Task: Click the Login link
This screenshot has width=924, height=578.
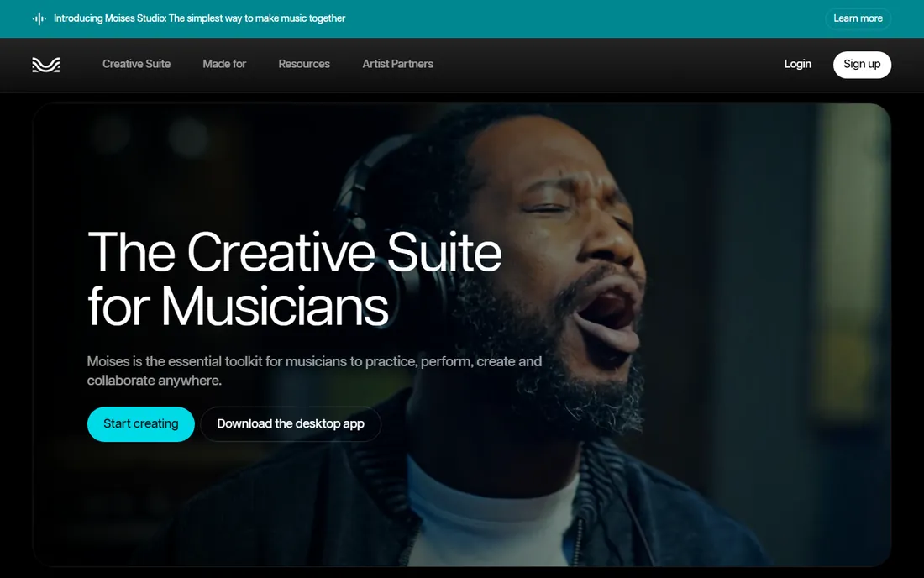Action: pos(797,64)
